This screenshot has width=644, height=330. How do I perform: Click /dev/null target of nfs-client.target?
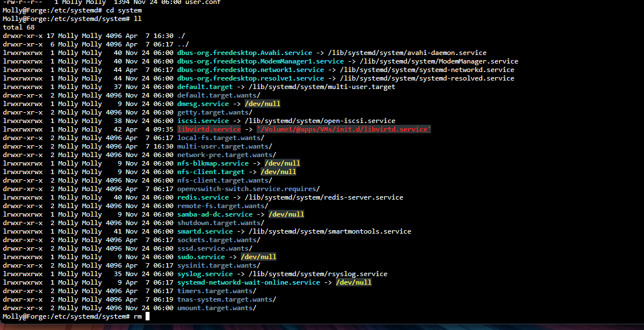click(x=279, y=172)
